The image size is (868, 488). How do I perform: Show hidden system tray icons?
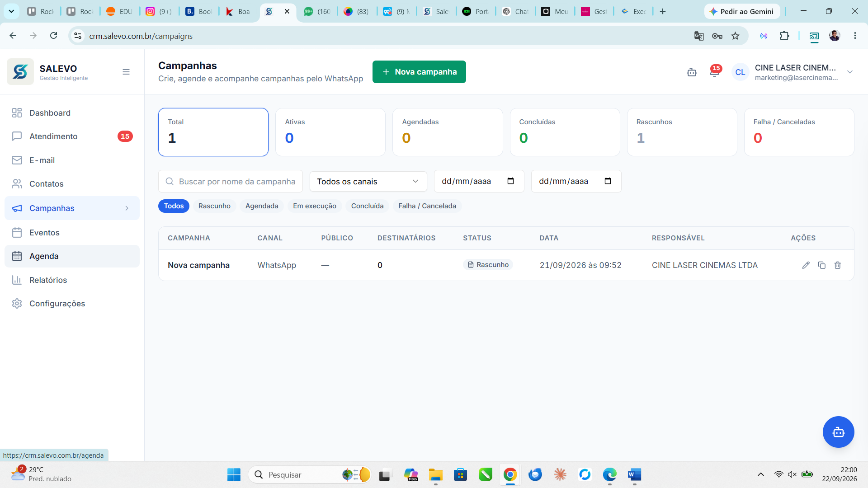[x=761, y=474]
